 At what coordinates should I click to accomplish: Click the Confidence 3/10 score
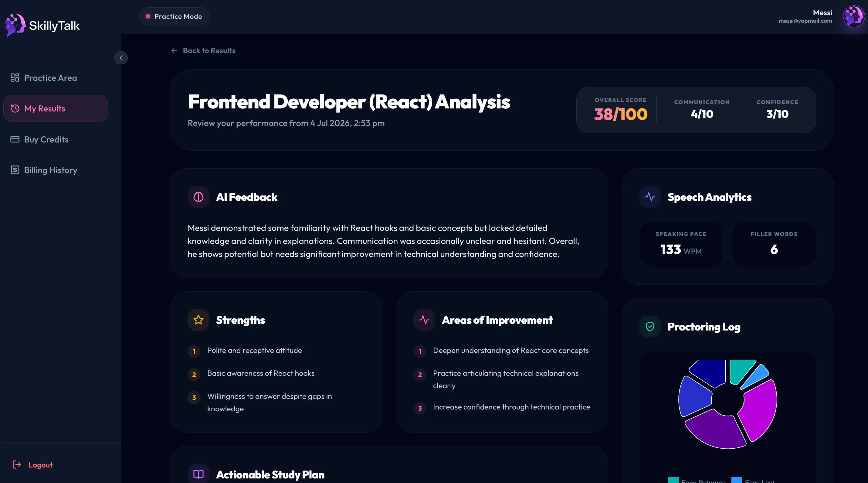[777, 114]
